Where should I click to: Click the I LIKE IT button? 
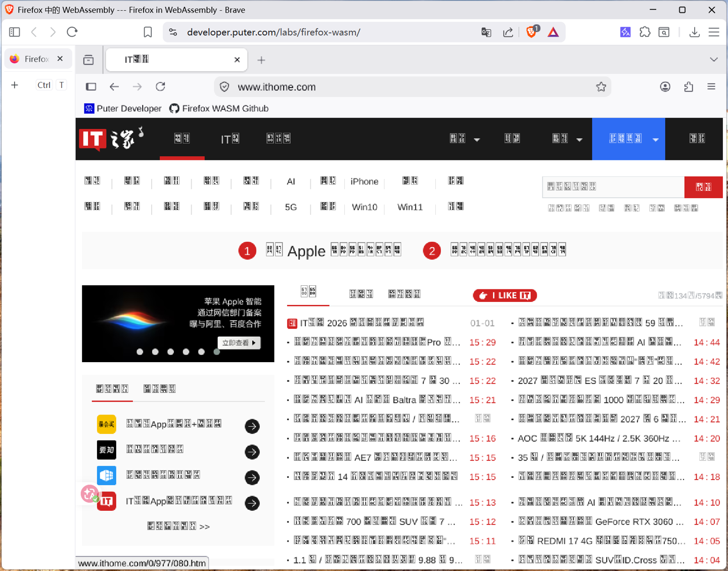coord(505,295)
